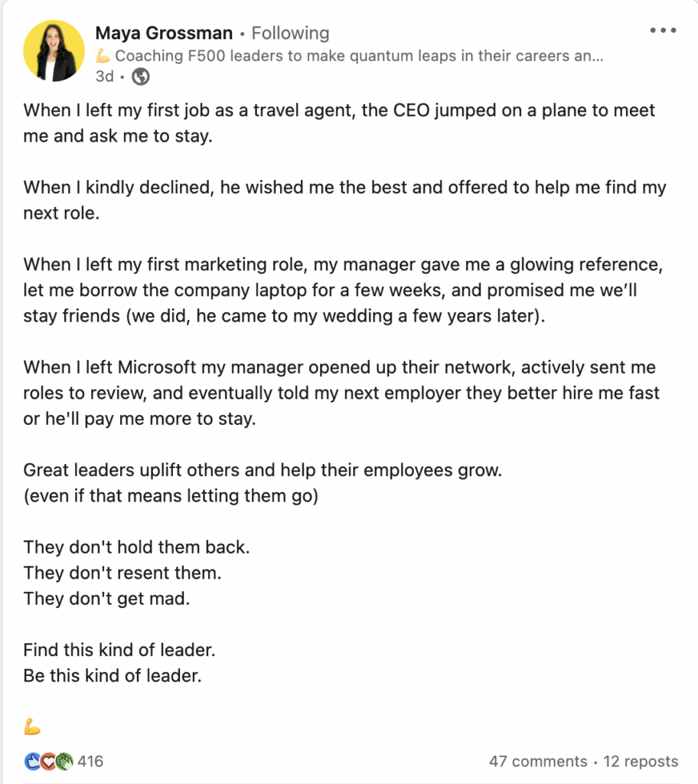Click the green clapping Celebrate reaction icon
698x784 pixels.
click(64, 761)
